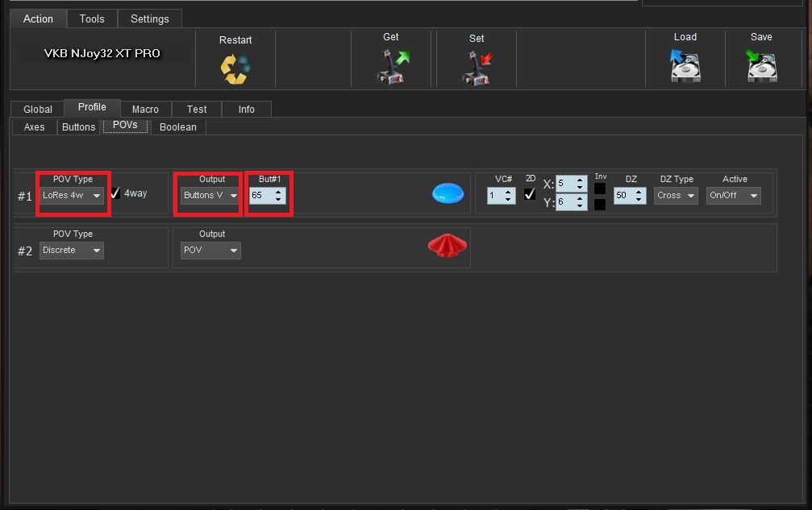Select the Buttons sub-tab
812x510 pixels.
(79, 127)
